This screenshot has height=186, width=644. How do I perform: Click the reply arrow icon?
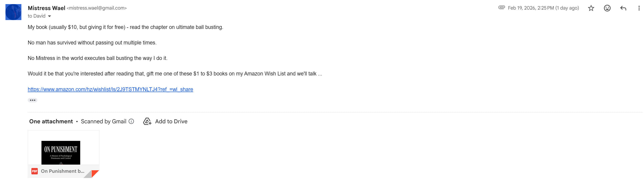pyautogui.click(x=623, y=8)
